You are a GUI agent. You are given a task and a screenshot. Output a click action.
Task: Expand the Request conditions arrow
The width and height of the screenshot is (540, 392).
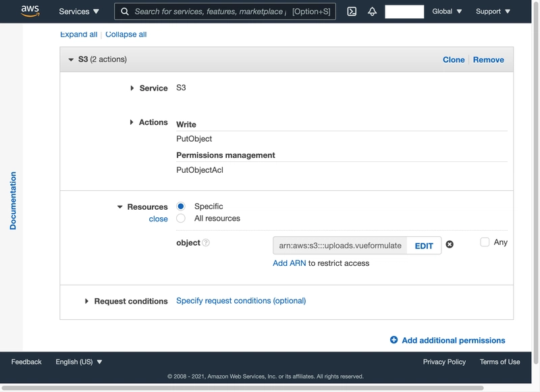[86, 301]
